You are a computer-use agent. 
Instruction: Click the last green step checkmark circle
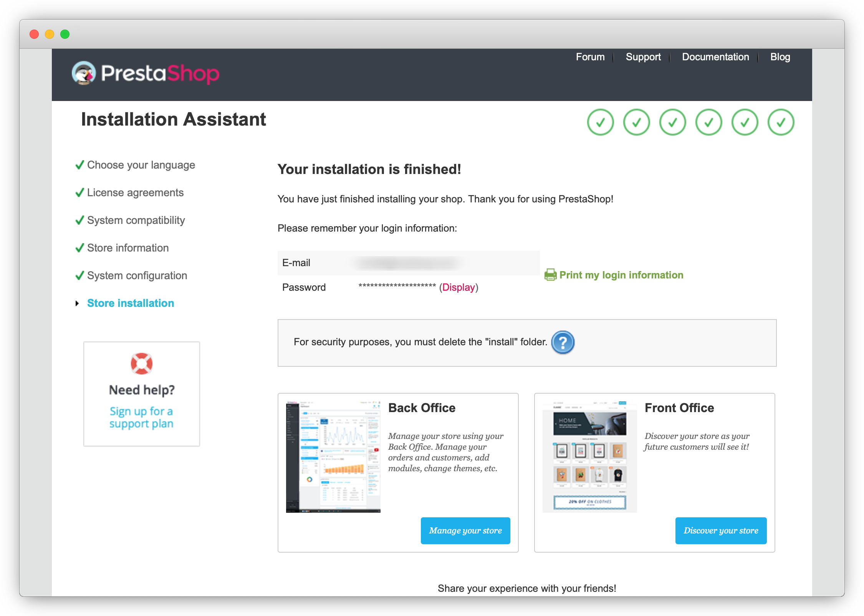pyautogui.click(x=781, y=122)
